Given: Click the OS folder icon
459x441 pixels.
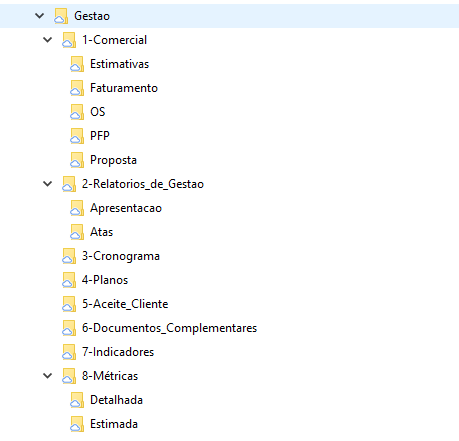Looking at the screenshot, I should 77,112.
